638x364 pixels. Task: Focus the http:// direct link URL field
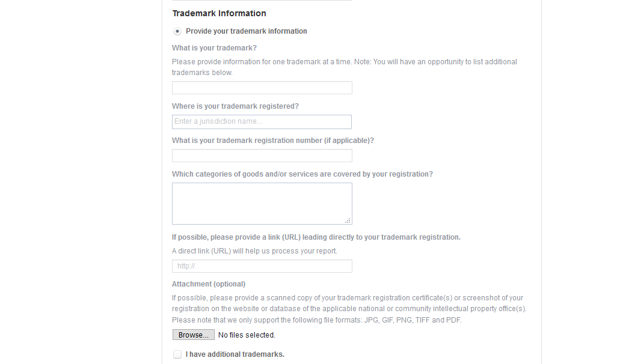point(262,265)
